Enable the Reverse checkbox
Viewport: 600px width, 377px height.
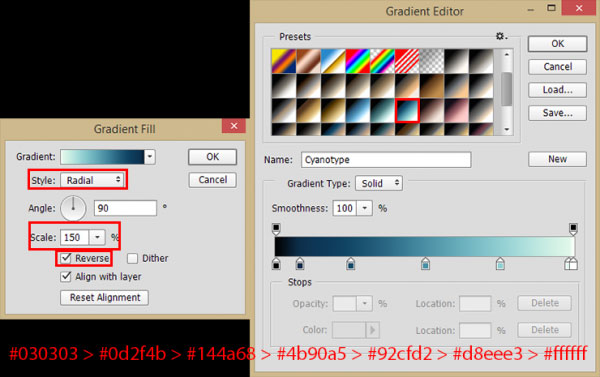[x=66, y=258]
